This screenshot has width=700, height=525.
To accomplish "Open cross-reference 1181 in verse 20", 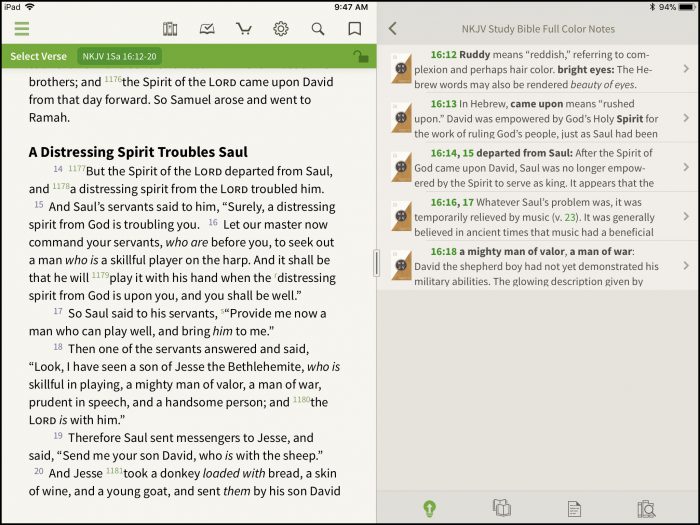I will coord(114,471).
